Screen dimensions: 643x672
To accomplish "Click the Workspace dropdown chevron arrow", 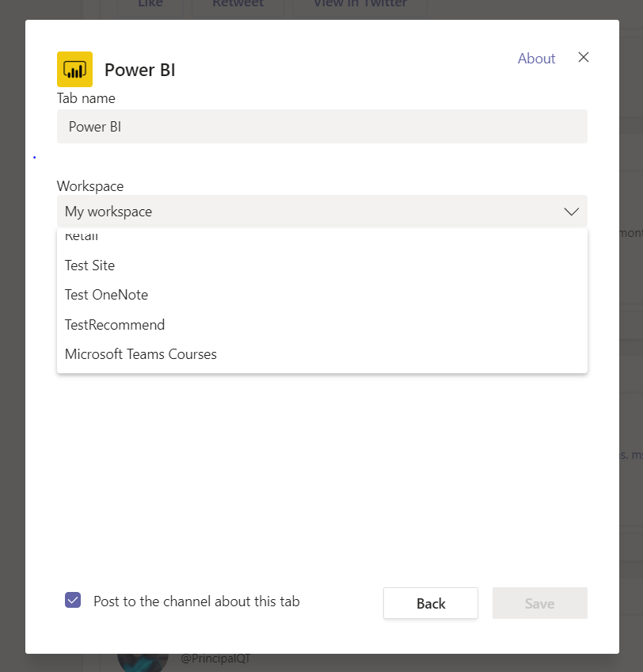I will [x=571, y=212].
